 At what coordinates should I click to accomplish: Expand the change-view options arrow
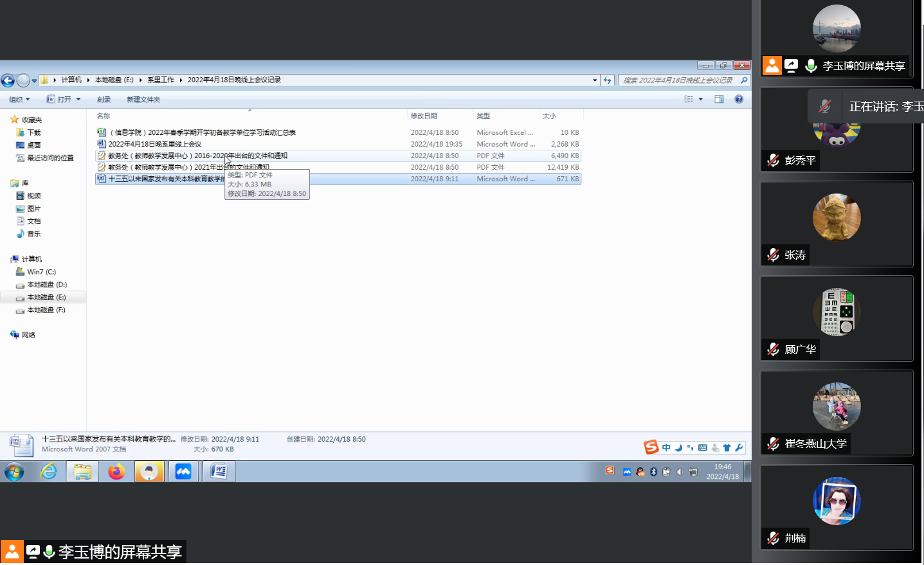point(700,99)
